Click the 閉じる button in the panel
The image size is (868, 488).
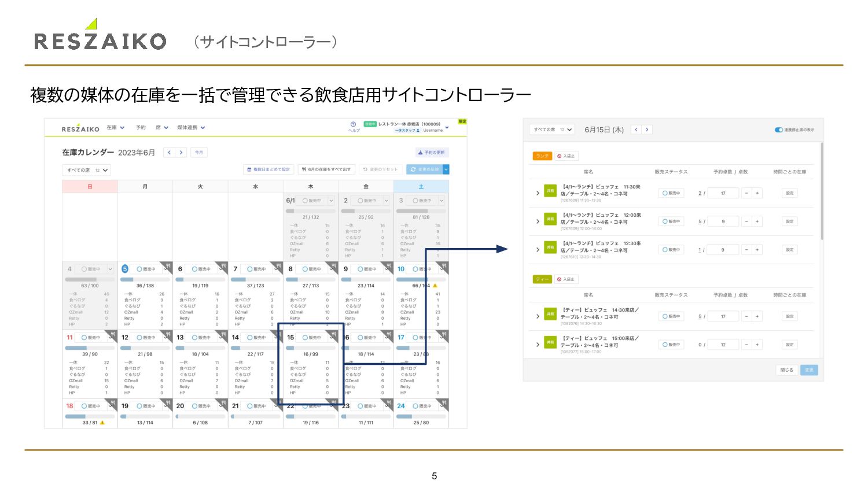786,370
